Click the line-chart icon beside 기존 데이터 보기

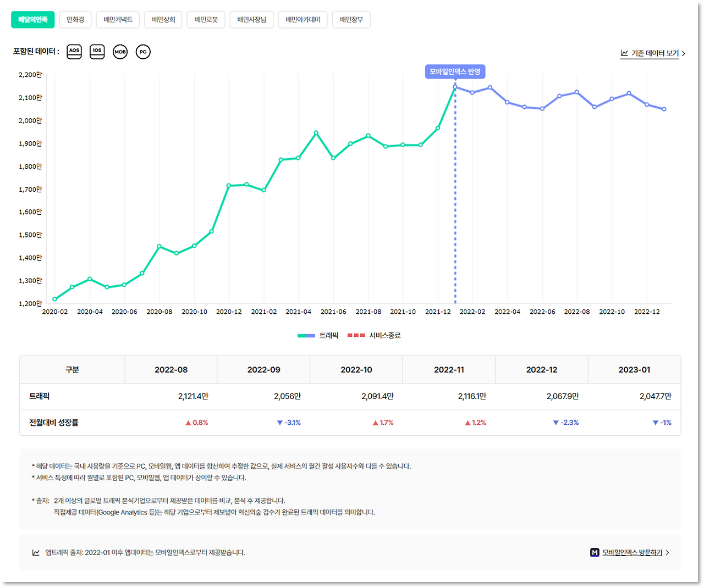[624, 53]
